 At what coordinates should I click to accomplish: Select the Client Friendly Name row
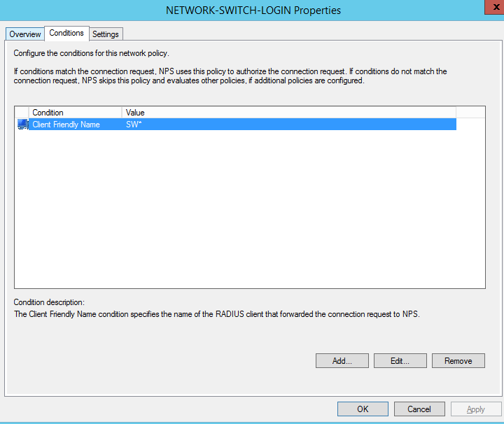237,125
